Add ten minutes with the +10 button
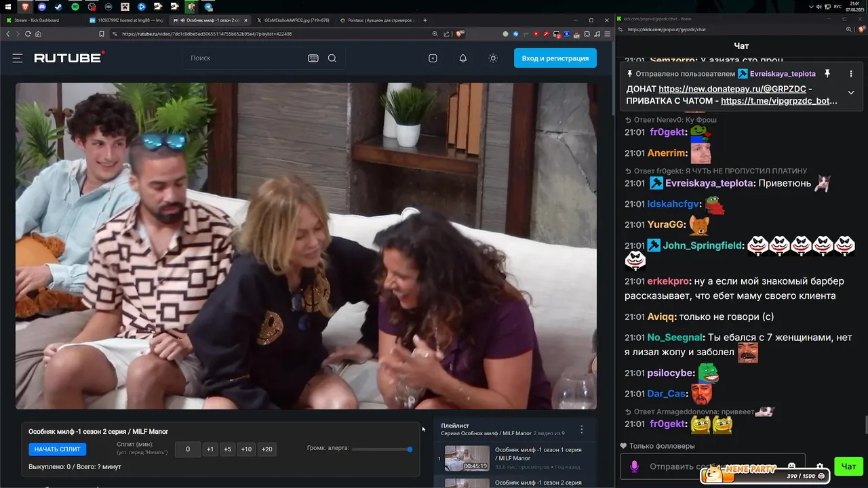 [x=246, y=449]
